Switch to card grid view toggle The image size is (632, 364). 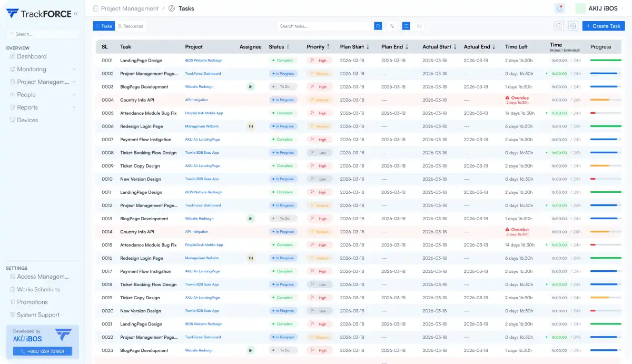420,26
